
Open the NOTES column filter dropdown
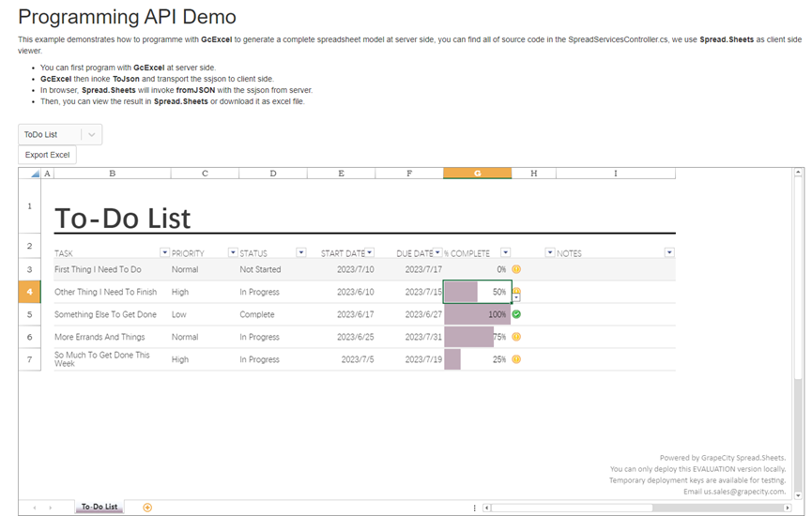coord(669,252)
